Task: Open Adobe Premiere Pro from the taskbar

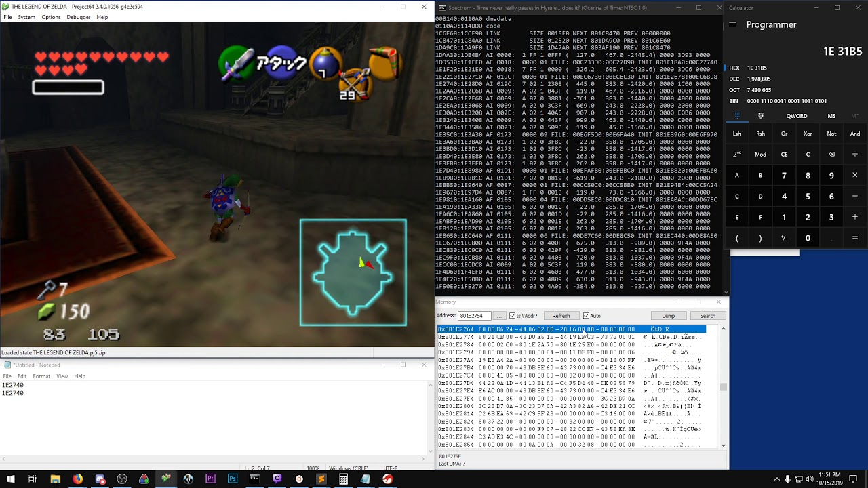Action: pos(210,479)
